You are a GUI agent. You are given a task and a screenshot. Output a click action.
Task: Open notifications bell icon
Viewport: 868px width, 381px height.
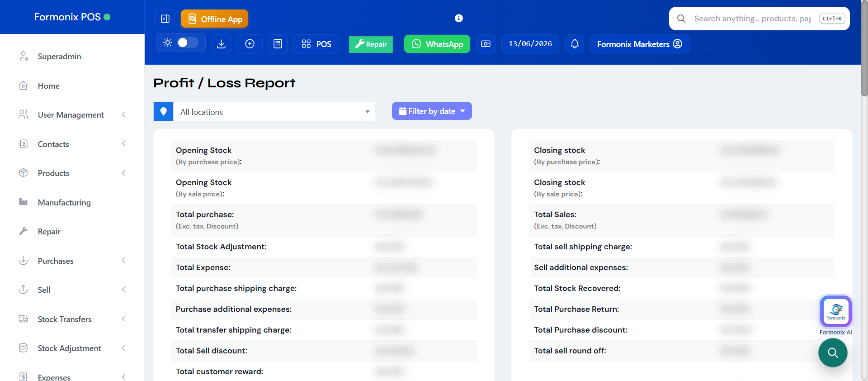click(x=575, y=44)
